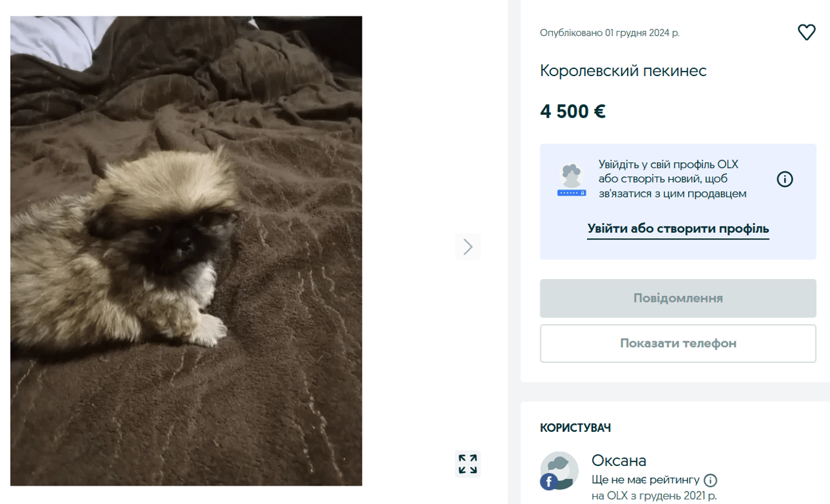The image size is (830, 504).
Task: Open the info tooltip in the login banner
Action: (785, 178)
